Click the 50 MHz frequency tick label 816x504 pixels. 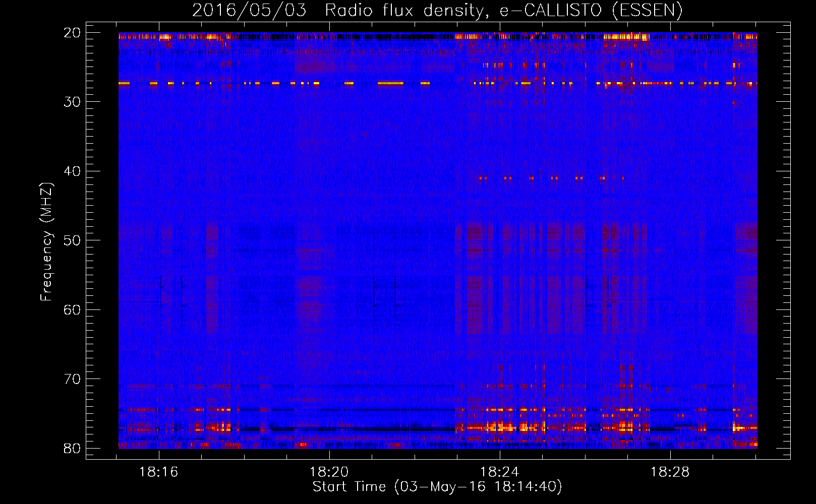[72, 240]
